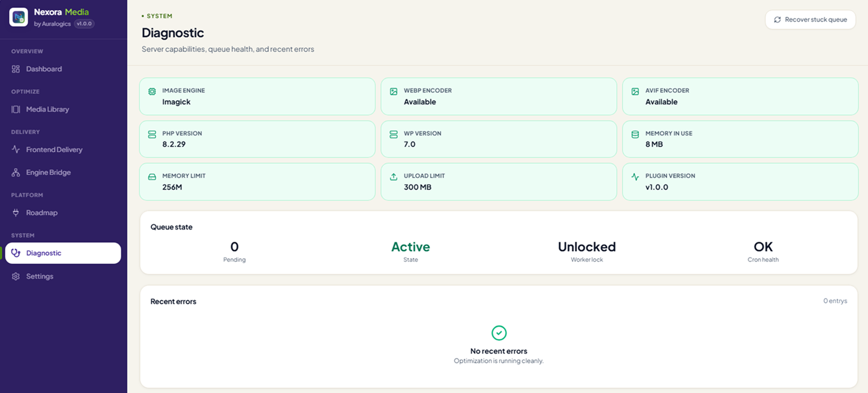Click the 'Recent errors' heading

pyautogui.click(x=173, y=301)
